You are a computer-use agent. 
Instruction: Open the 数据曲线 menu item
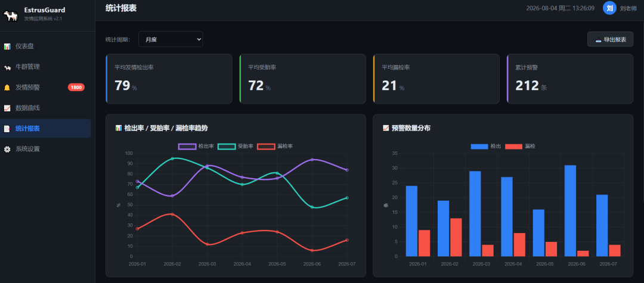45,108
